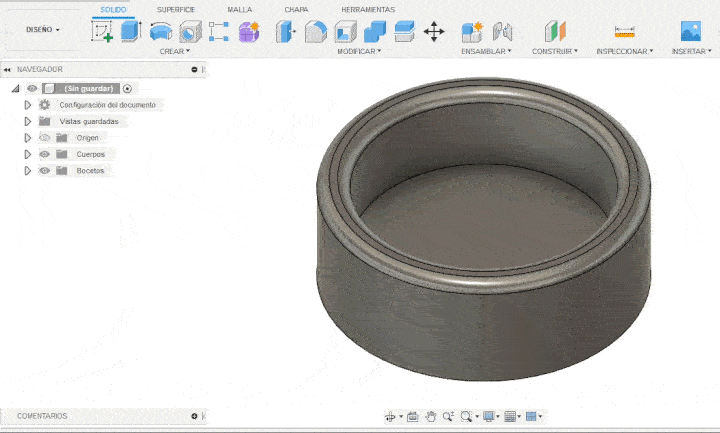Click the Extrude tool icon

click(131, 31)
